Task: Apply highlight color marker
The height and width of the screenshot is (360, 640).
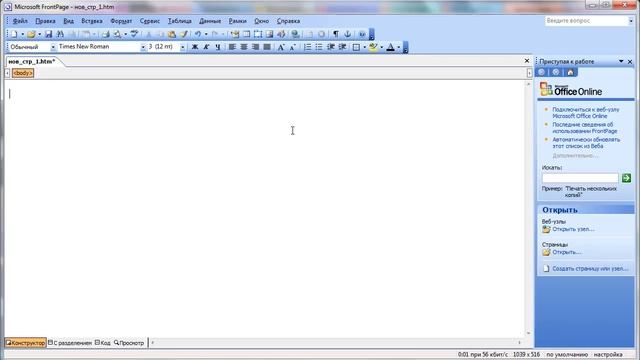Action: click(373, 47)
